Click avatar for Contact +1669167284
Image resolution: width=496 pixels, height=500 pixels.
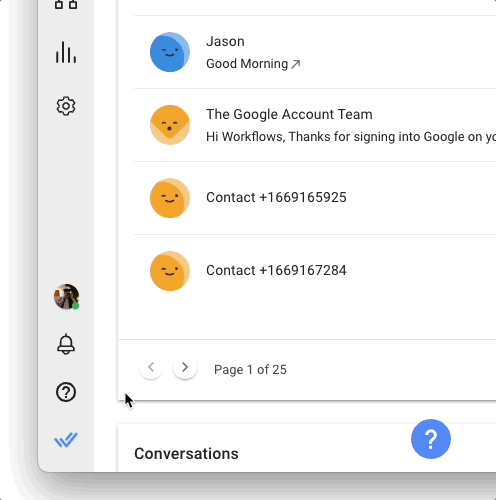(x=170, y=271)
